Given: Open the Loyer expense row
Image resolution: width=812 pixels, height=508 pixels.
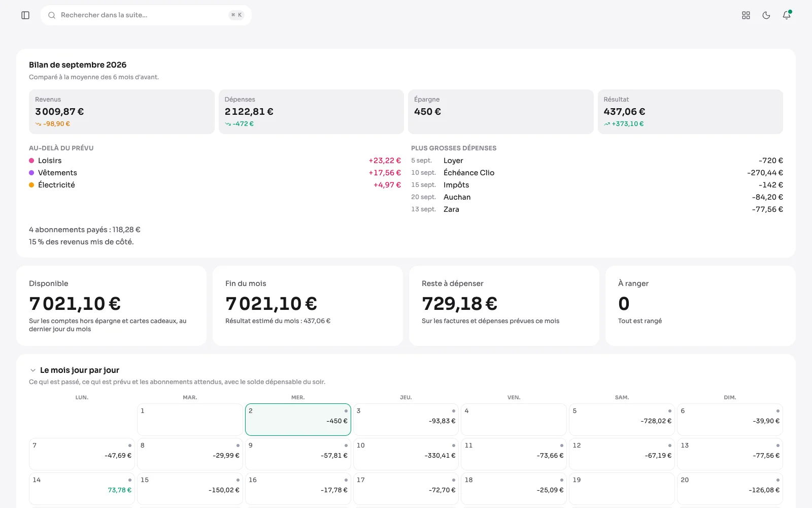Looking at the screenshot, I should tap(597, 161).
